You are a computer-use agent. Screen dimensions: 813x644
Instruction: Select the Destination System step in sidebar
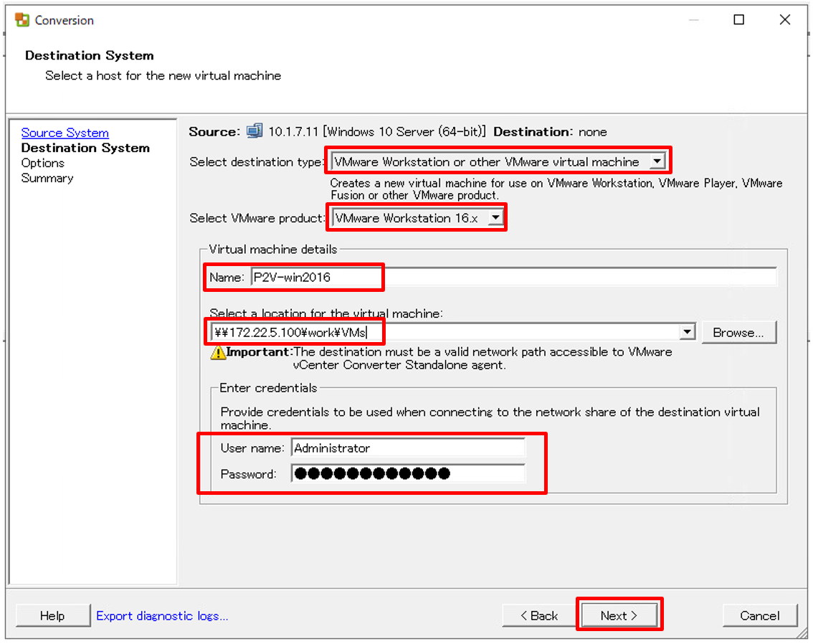click(x=85, y=148)
